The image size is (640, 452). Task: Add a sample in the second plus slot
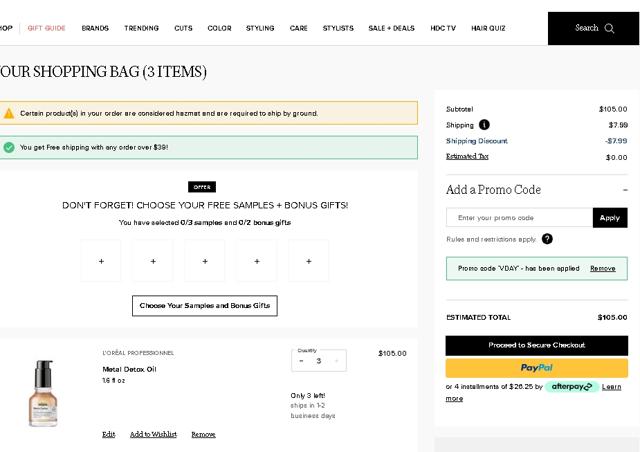tap(153, 261)
